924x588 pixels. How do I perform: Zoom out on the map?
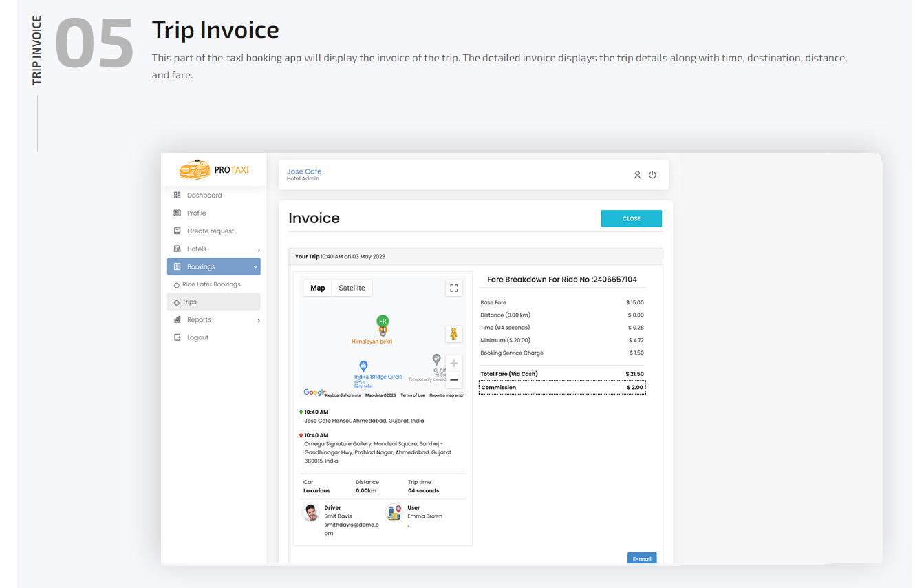coord(453,379)
